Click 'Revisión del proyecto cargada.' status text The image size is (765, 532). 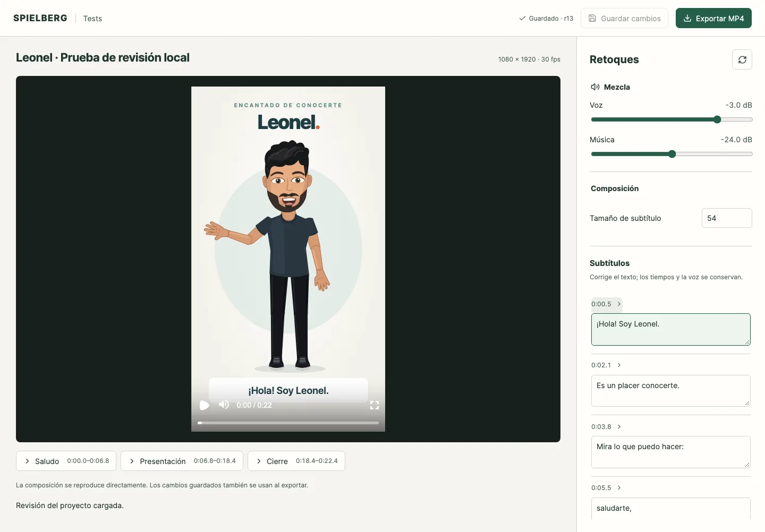click(x=70, y=505)
